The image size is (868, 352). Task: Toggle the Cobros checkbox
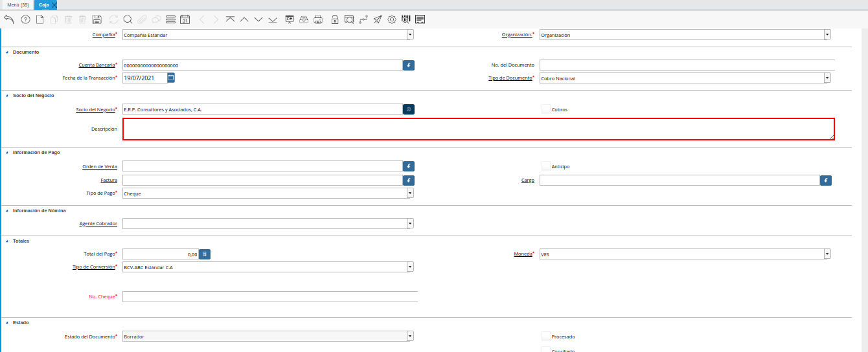(546, 109)
